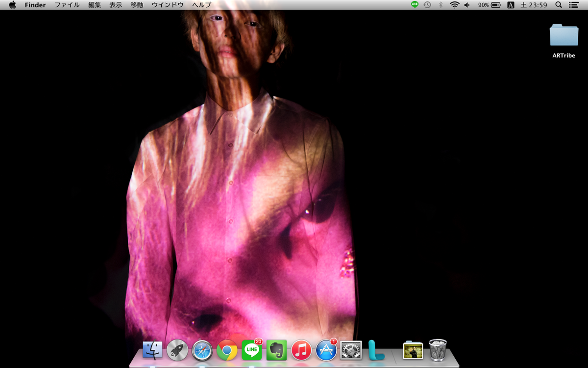Image resolution: width=588 pixels, height=368 pixels.
Task: Open the Trash in the Dock
Action: pyautogui.click(x=438, y=350)
